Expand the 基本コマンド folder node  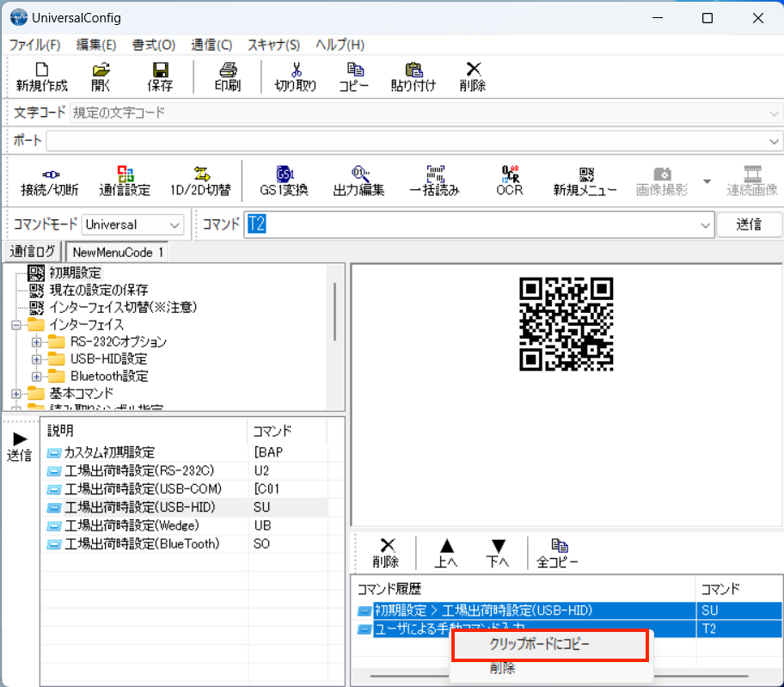click(x=15, y=394)
